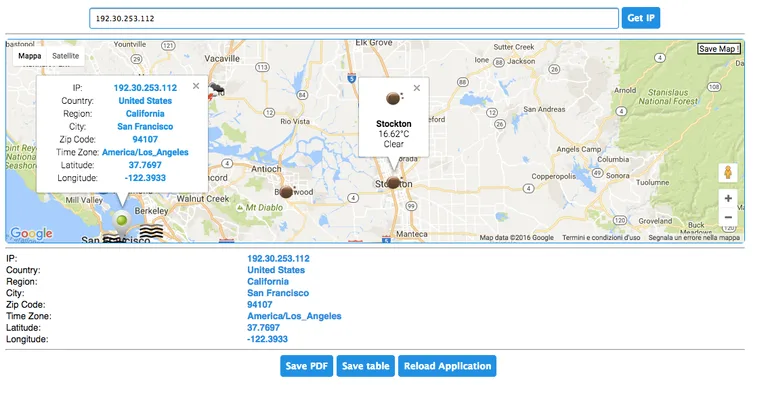
Task: Click the Stanislaus National Forest label
Action: [668, 96]
